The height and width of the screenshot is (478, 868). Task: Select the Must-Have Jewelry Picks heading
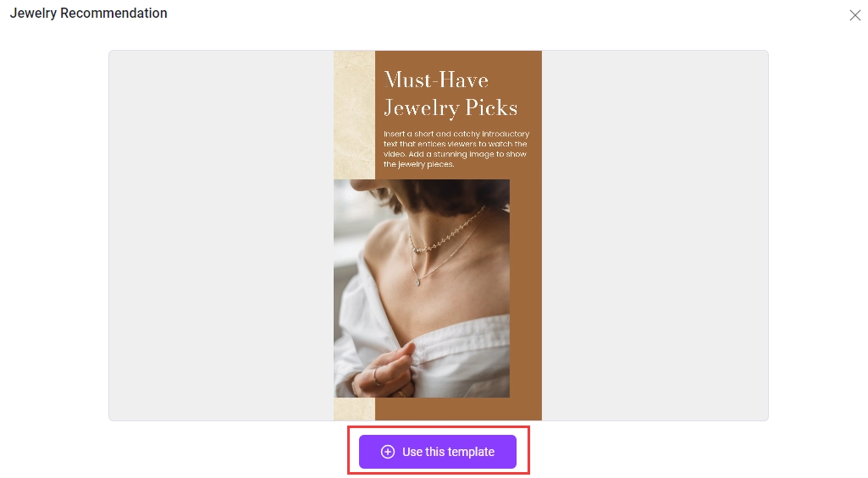click(x=451, y=94)
